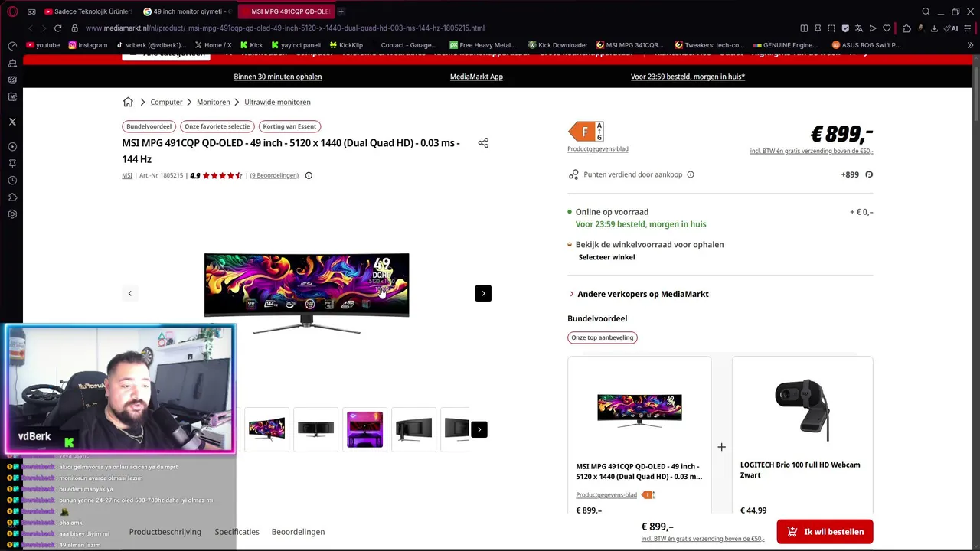Open the tab search magnifier
This screenshot has height=551, width=980.
(926, 11)
